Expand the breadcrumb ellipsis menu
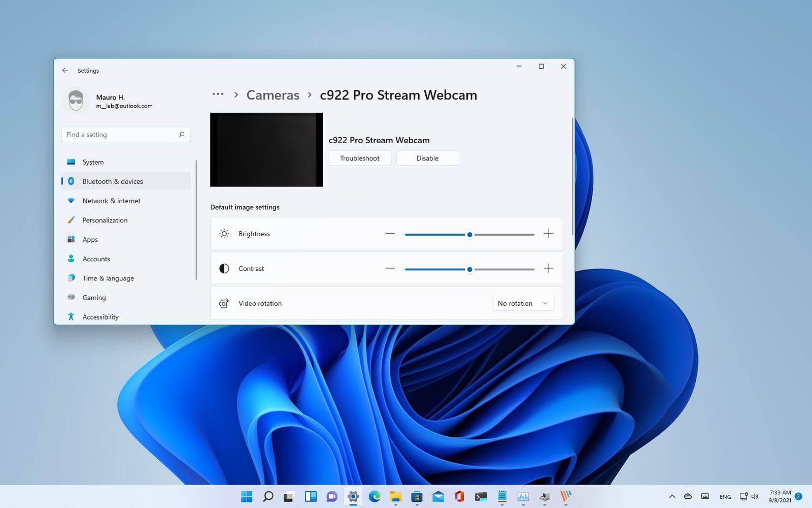The height and width of the screenshot is (508, 812). pyautogui.click(x=218, y=94)
